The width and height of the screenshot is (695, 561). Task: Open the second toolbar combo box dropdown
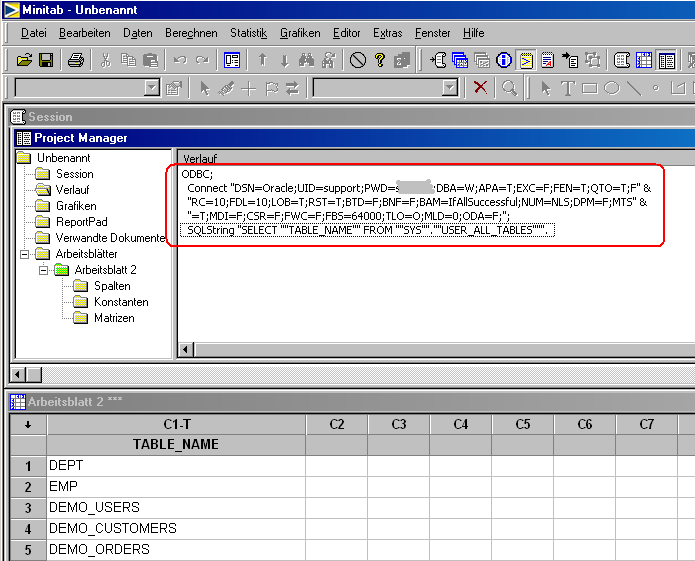pos(450,88)
